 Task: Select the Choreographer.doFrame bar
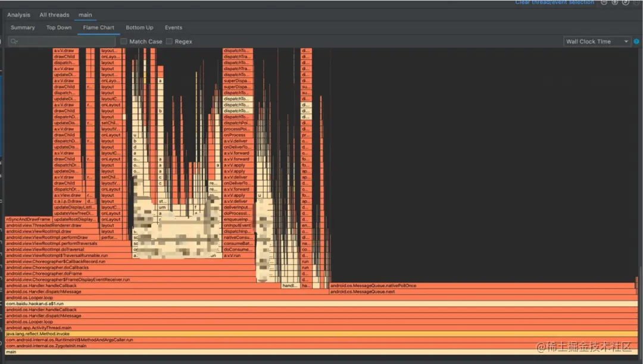[x=130, y=274]
